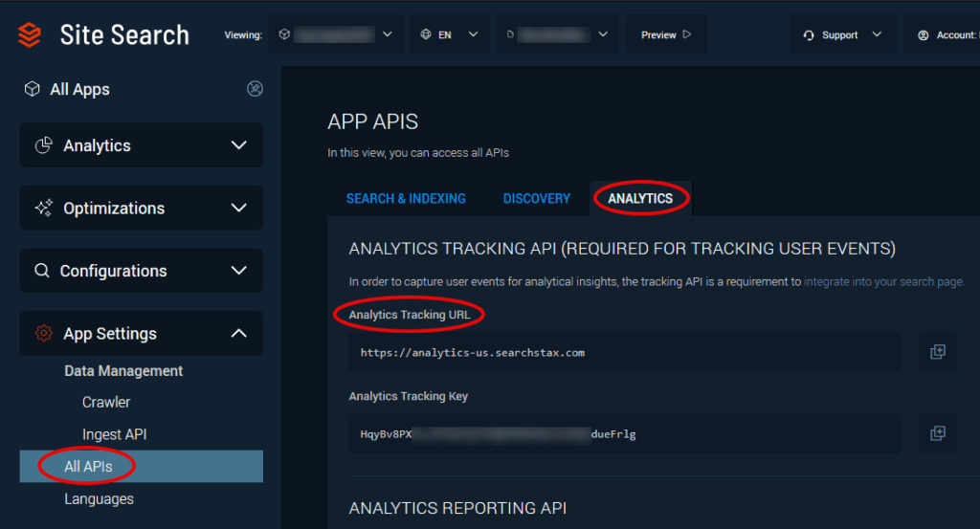Click the Analytics Tracking Key field
This screenshot has width=980, height=529.
624,433
